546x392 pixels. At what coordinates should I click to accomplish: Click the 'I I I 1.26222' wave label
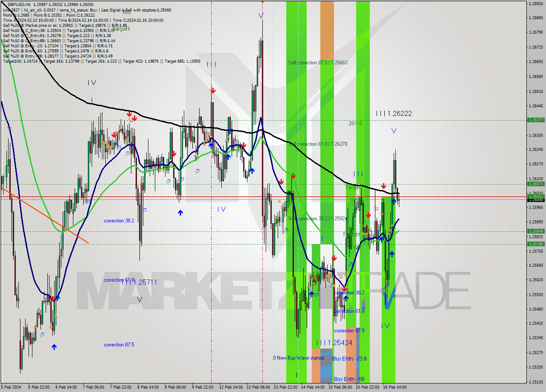tap(394, 113)
